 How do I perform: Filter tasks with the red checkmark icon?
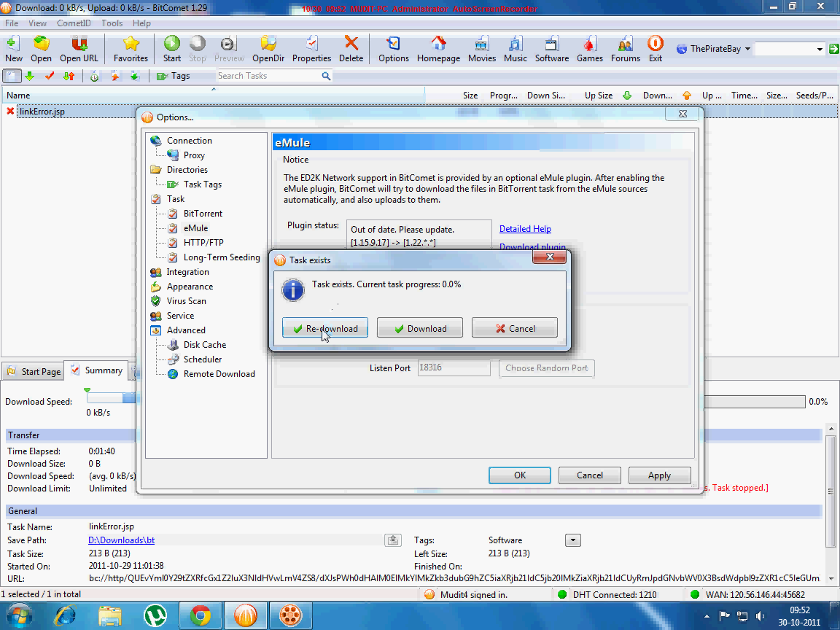[x=50, y=76]
